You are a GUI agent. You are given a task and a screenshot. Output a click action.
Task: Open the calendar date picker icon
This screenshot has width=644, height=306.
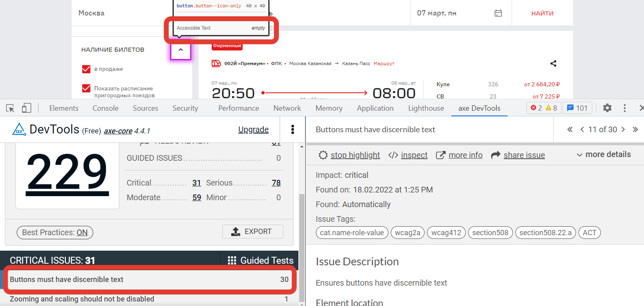tap(498, 13)
